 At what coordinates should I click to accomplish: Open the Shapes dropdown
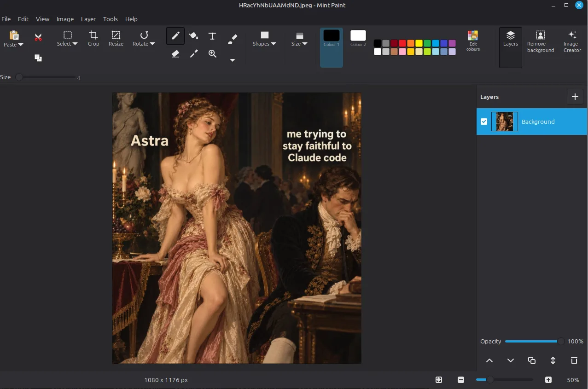click(x=264, y=38)
